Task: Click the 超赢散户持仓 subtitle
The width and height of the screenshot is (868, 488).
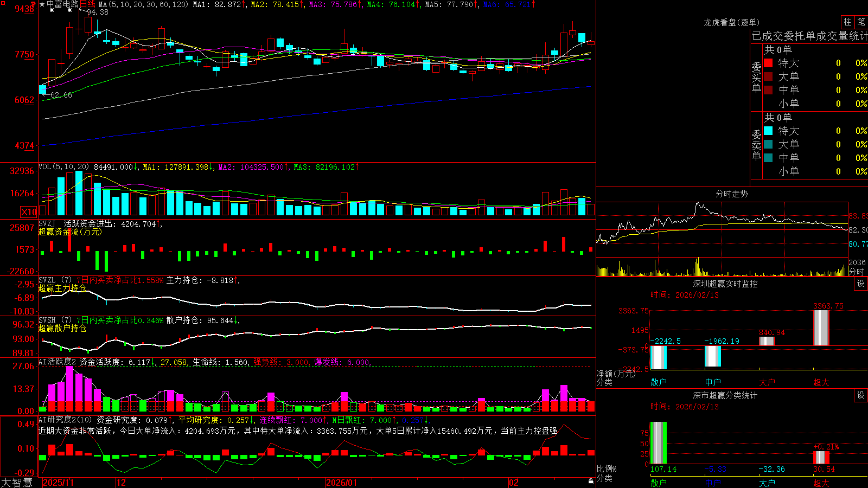Action: pos(62,328)
